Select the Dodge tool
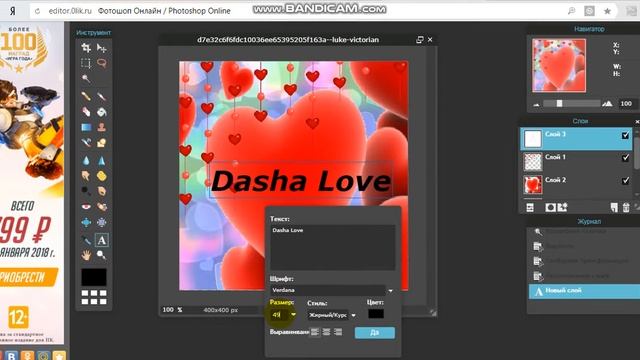This screenshot has width=640, height=360. [86, 191]
